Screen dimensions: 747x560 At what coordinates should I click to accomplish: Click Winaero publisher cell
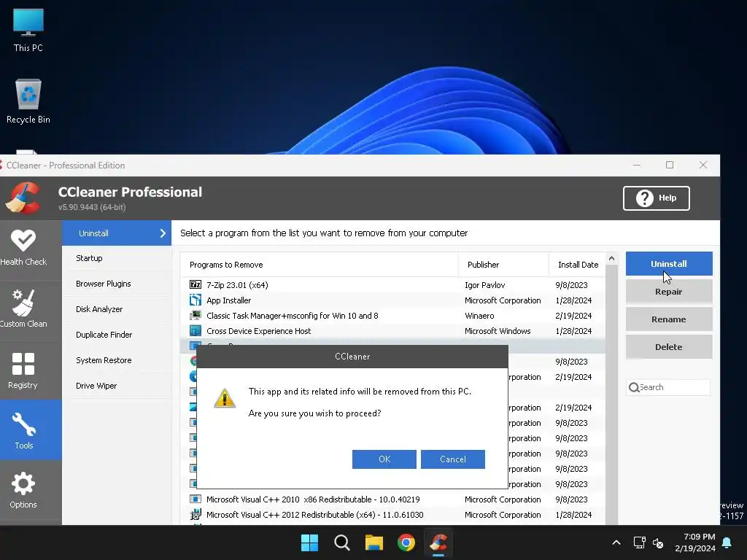coord(479,315)
